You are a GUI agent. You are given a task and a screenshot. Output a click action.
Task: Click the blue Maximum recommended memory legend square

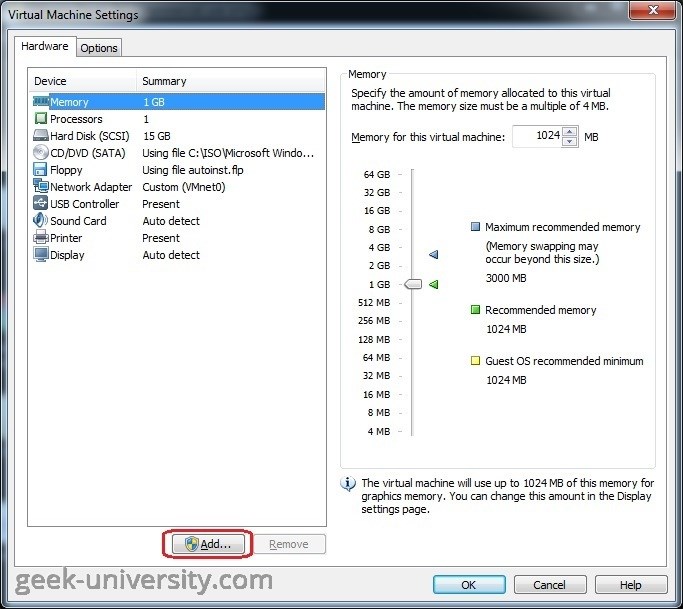475,227
